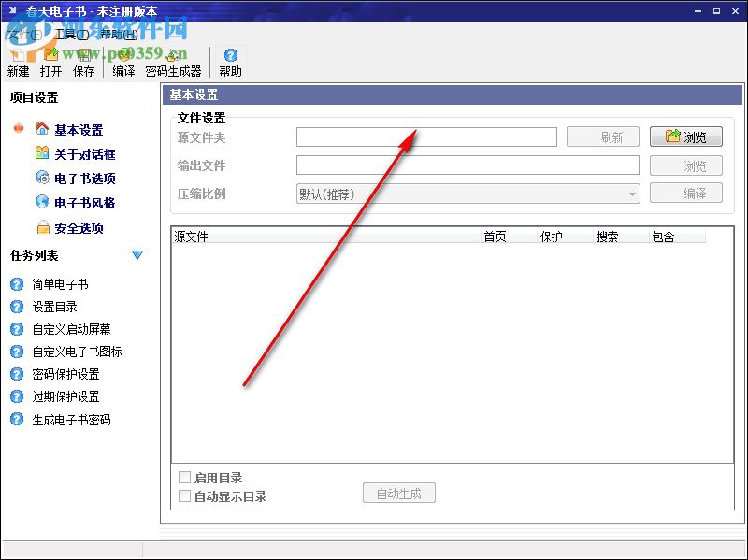Select the 基本设置 house icon
Viewport: 748px width, 560px height.
[x=42, y=128]
